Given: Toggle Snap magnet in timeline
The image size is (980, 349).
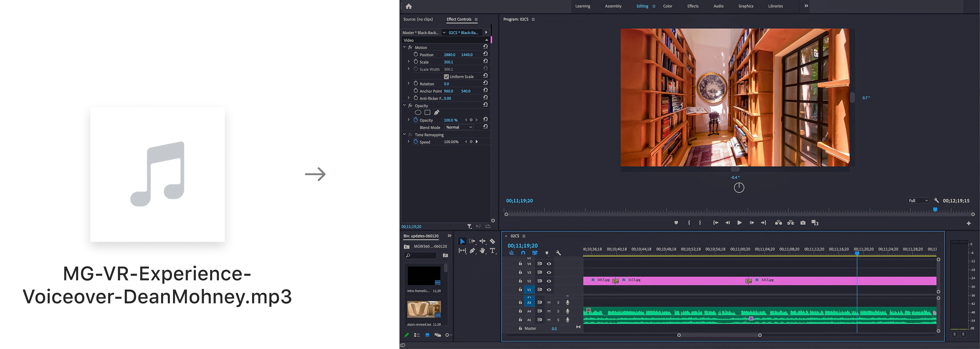Looking at the screenshot, I should [523, 253].
